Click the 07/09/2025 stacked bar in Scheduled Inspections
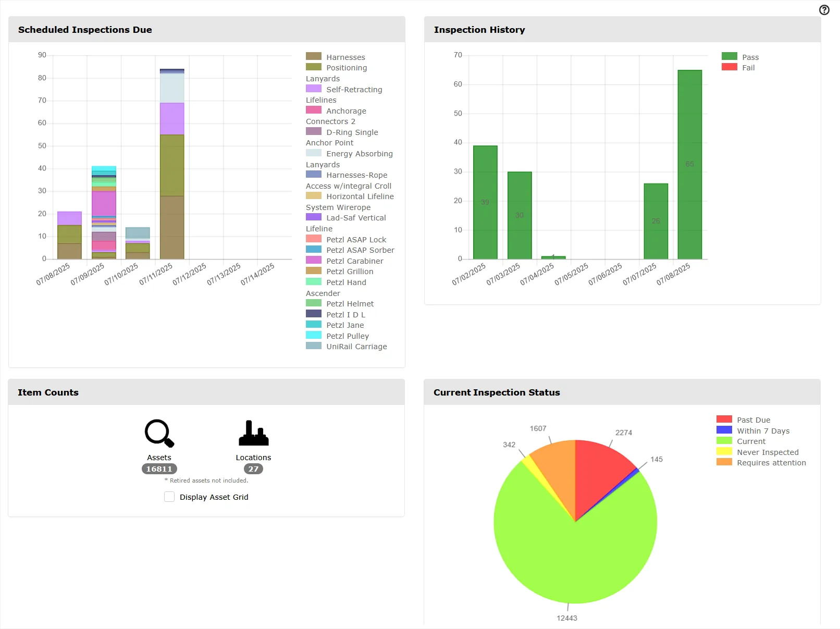The image size is (840, 629). point(104,213)
